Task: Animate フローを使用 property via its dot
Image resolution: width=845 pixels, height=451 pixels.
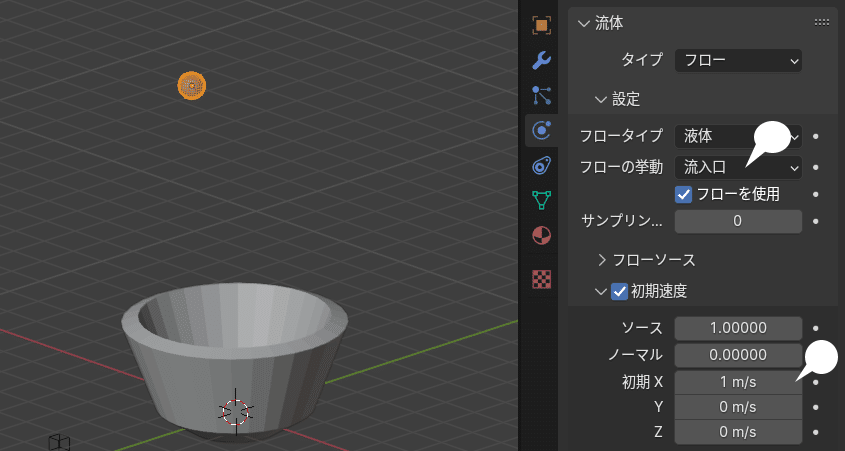Action: [x=816, y=195]
